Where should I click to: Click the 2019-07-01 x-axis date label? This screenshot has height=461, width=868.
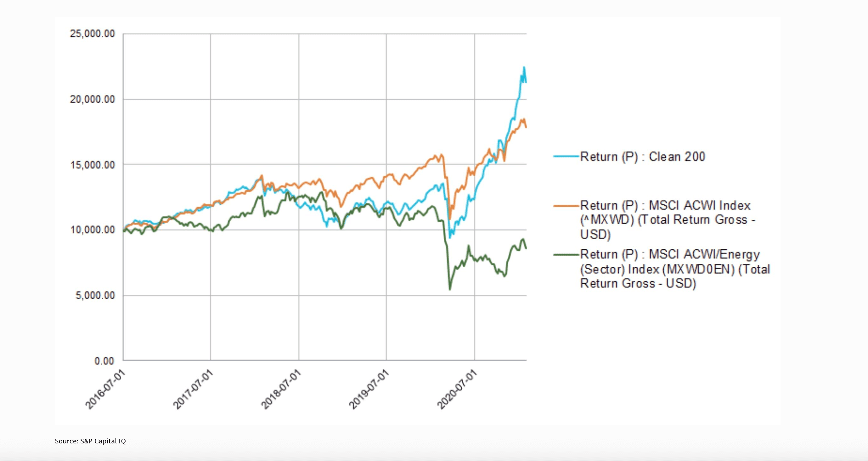click(369, 389)
